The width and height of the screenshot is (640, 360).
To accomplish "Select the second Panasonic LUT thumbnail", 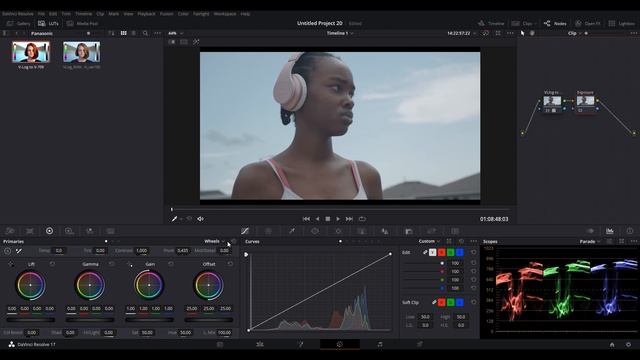I will click(82, 52).
